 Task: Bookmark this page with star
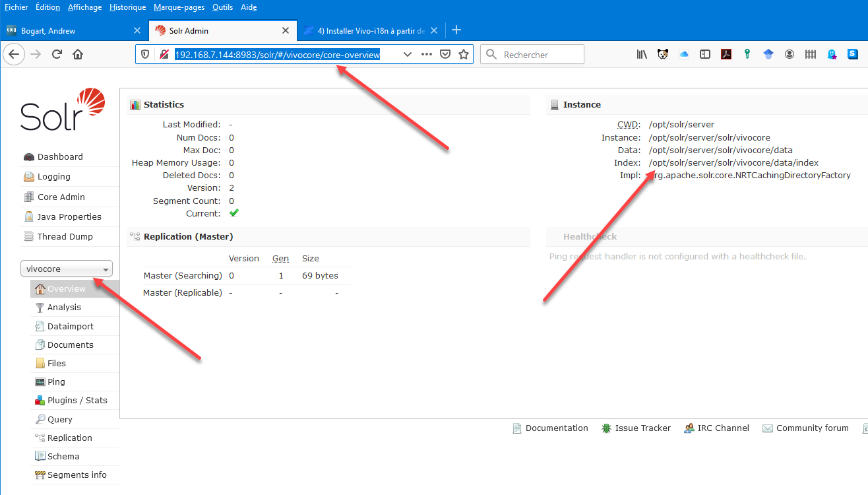(x=464, y=54)
